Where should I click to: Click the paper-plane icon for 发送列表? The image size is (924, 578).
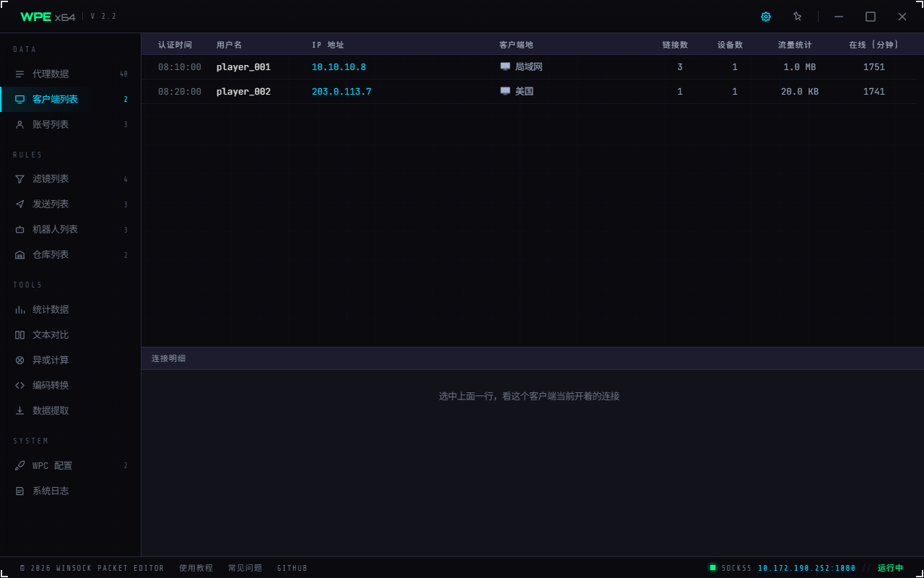[19, 204]
